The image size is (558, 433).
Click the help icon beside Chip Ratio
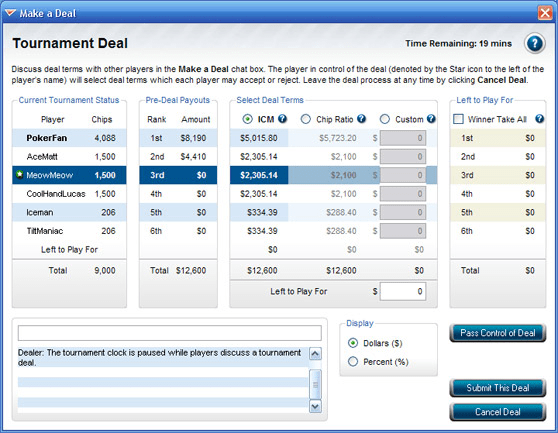361,119
